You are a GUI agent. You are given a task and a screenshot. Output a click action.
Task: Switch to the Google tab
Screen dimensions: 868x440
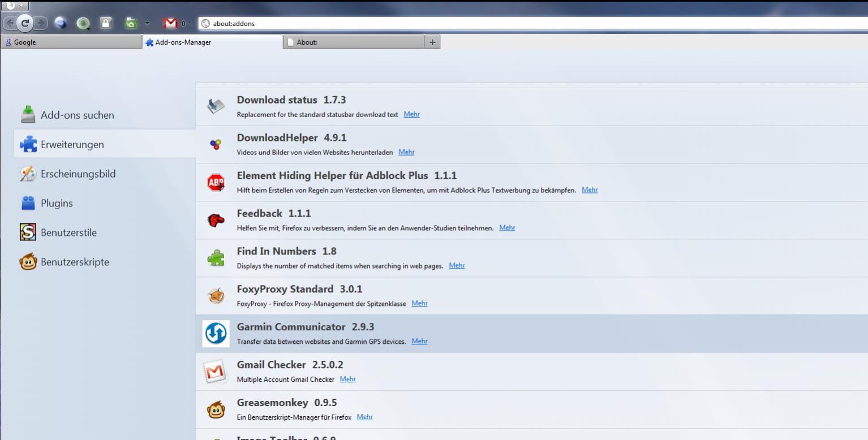click(x=71, y=42)
